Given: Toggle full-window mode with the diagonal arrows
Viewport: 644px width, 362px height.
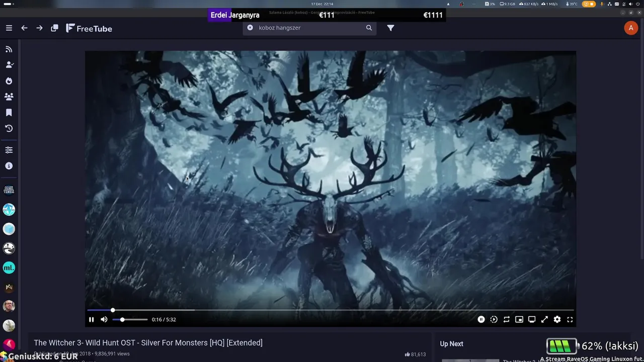Looking at the screenshot, I should click(x=544, y=319).
